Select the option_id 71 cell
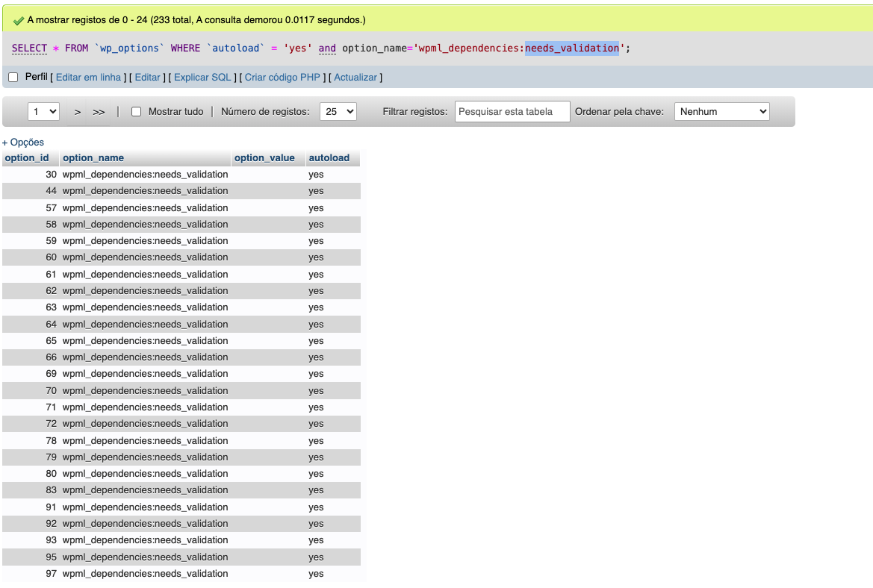873x588 pixels. click(x=31, y=407)
